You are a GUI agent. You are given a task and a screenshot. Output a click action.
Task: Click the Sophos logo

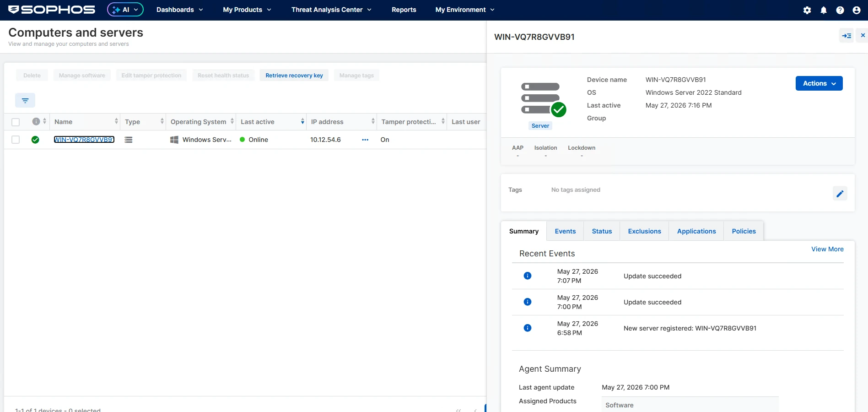click(x=52, y=10)
